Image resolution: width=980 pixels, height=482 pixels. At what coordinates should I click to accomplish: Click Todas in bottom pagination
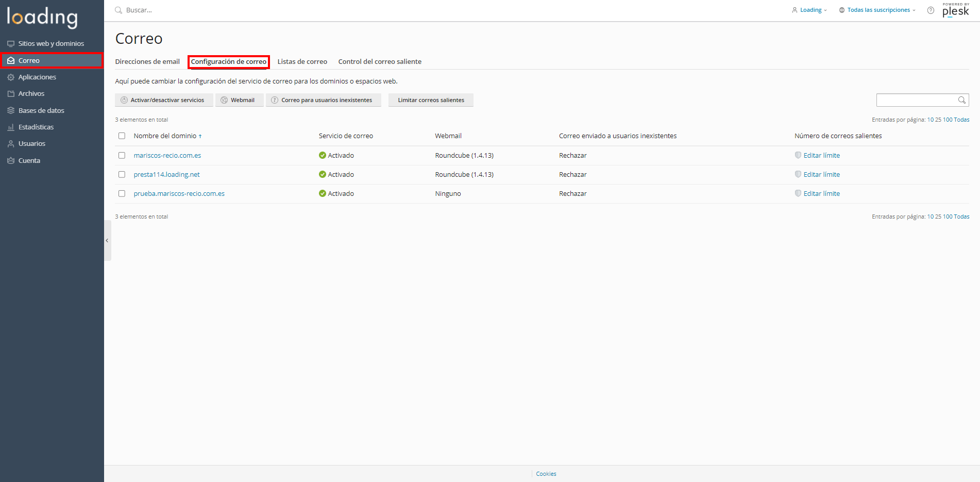pos(961,217)
